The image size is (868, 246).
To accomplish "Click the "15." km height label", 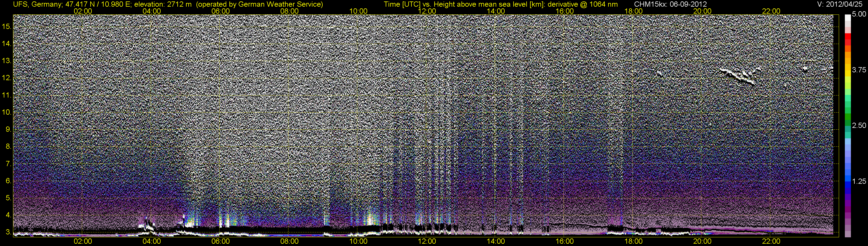I will click(7, 27).
